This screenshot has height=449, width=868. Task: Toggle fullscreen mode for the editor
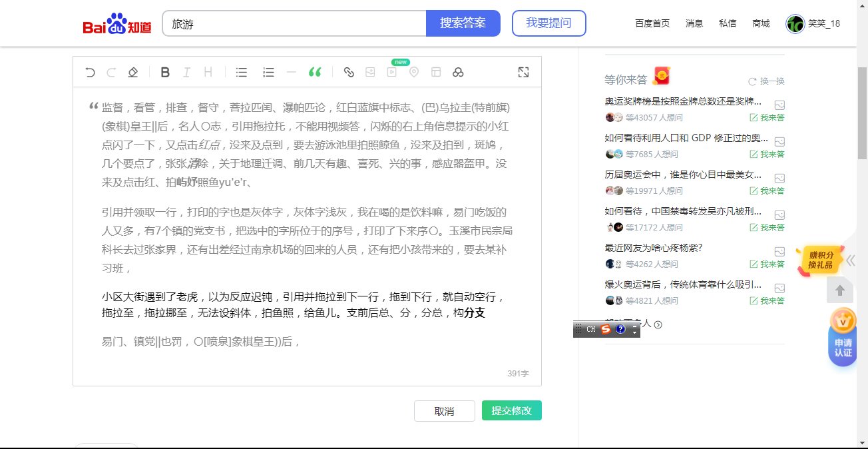tap(524, 71)
